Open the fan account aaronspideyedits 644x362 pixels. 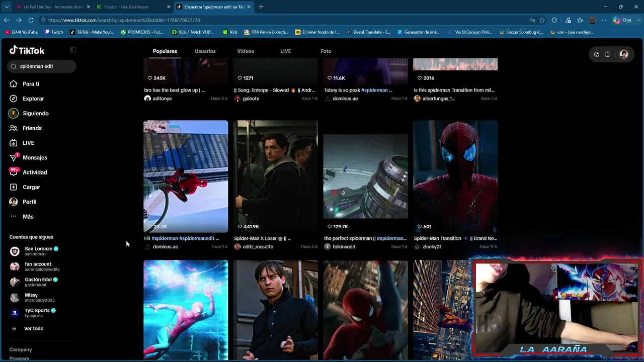[x=35, y=266]
